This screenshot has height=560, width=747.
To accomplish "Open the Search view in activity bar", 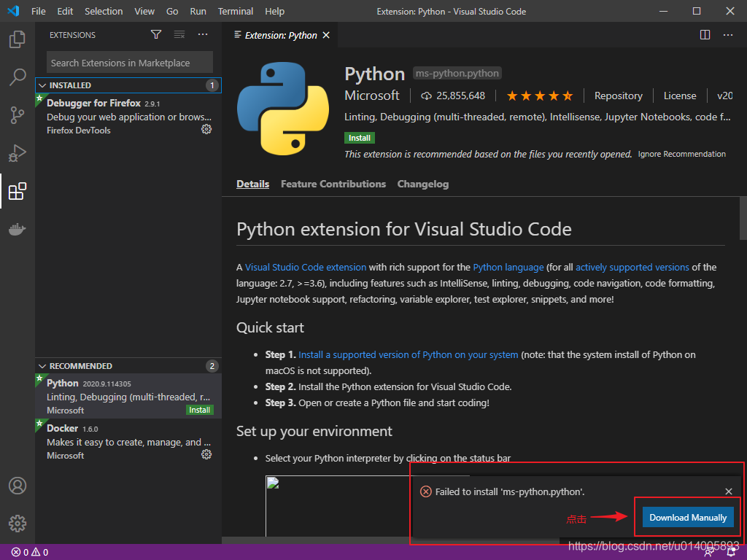I will click(18, 77).
